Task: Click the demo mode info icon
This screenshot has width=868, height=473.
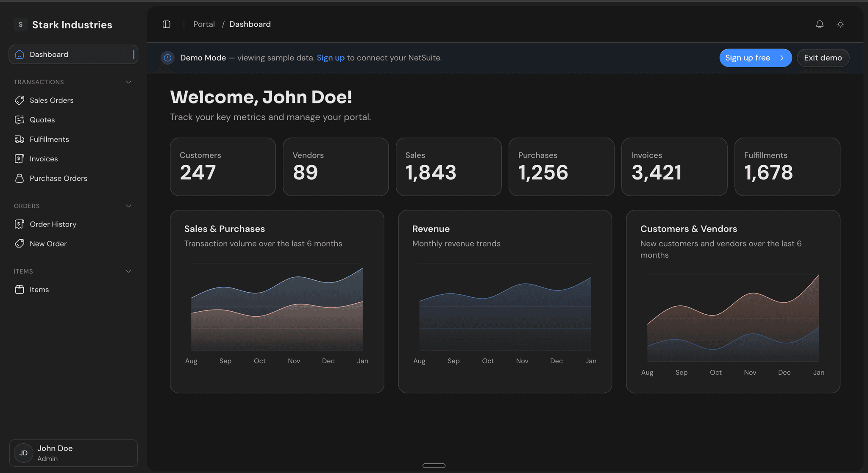Action: coord(168,58)
